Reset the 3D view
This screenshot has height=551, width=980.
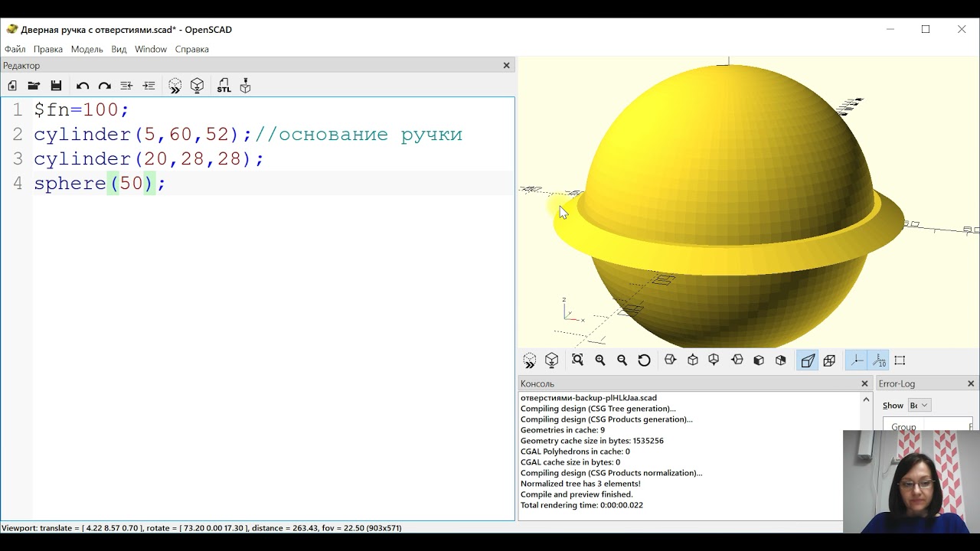[x=644, y=360]
